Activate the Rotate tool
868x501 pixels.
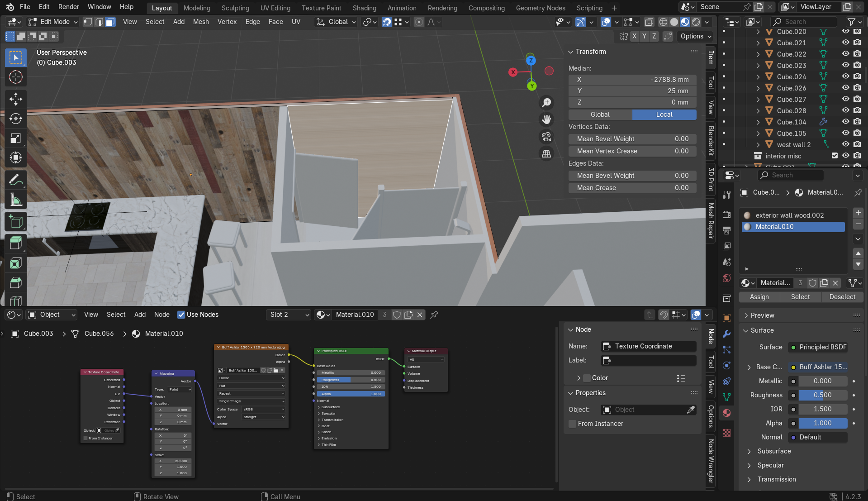pos(16,119)
